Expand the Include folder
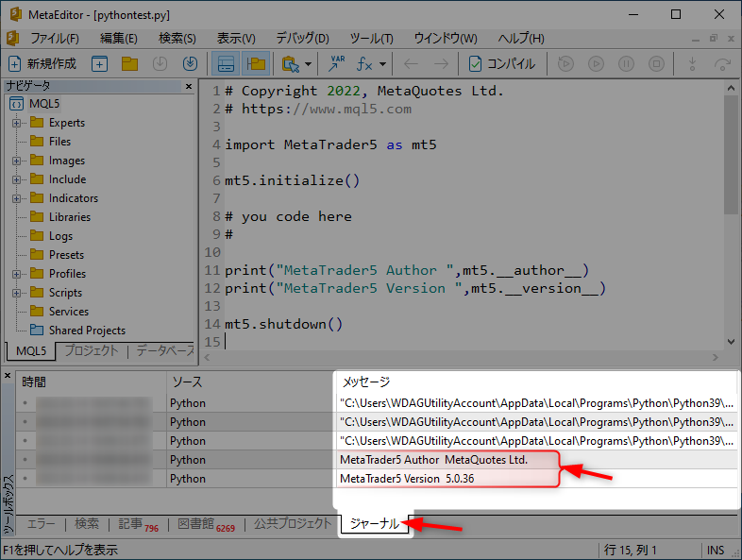Screen dimensions: 742x560 [x=17, y=179]
